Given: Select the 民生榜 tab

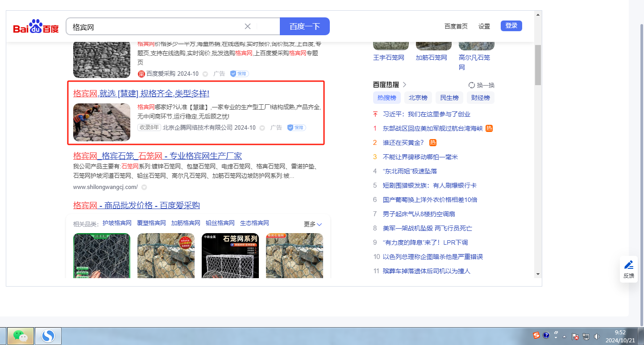Looking at the screenshot, I should (449, 98).
